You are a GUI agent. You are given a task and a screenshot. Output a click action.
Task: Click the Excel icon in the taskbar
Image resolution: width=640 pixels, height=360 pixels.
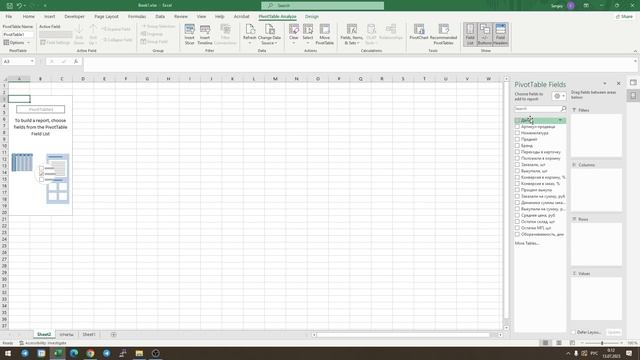58,353
